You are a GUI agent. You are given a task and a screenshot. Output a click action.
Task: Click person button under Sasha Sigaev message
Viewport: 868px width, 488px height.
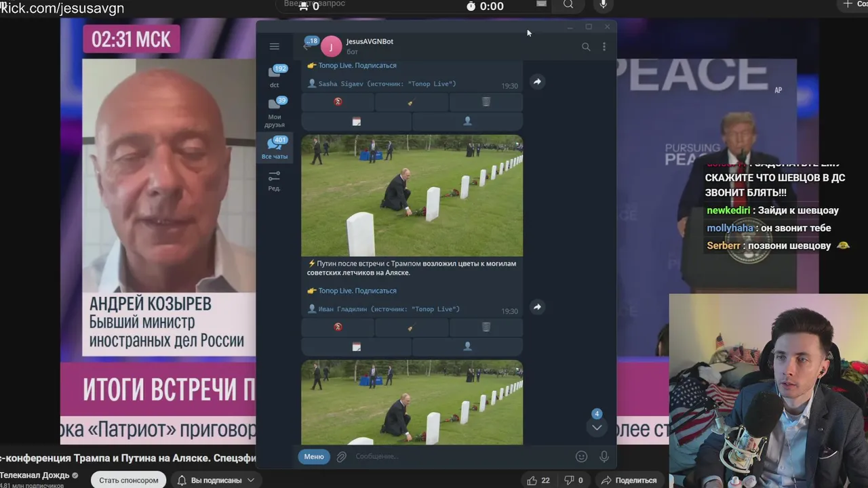tap(467, 121)
